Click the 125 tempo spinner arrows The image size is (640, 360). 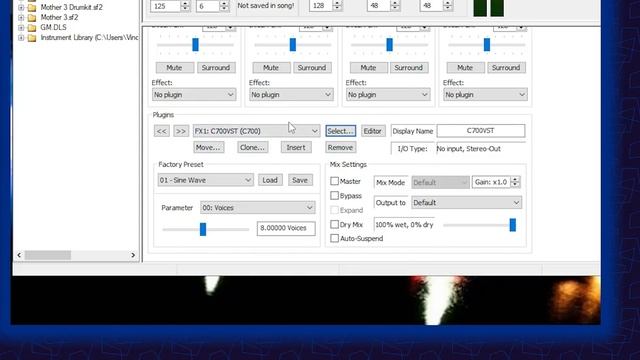pyautogui.click(x=185, y=6)
